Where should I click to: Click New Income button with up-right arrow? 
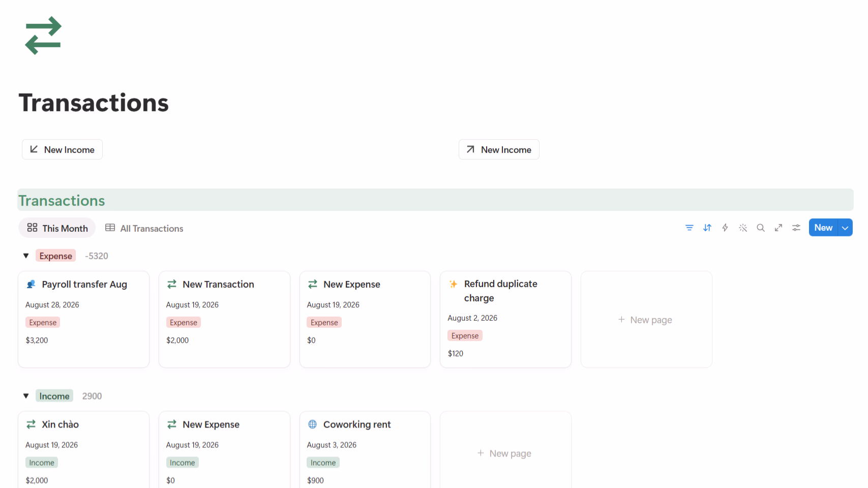point(499,149)
